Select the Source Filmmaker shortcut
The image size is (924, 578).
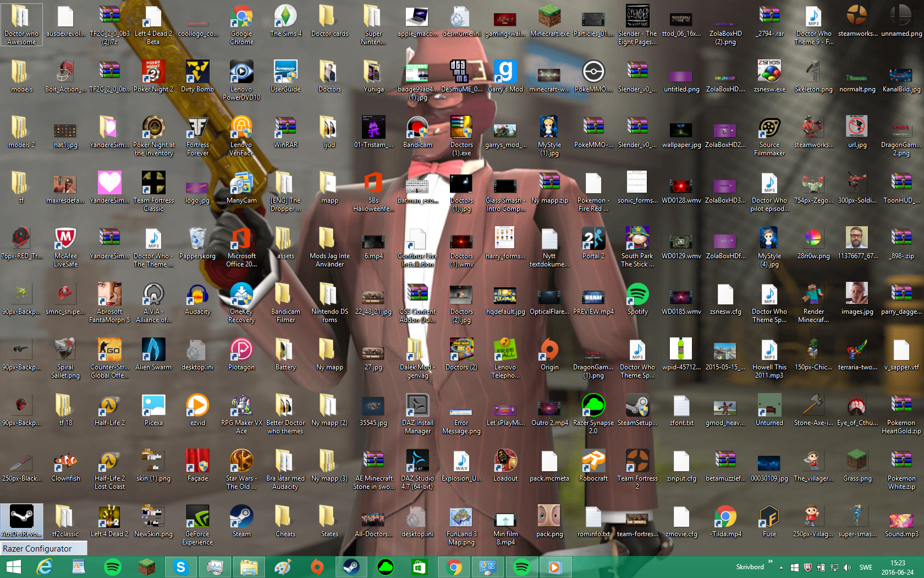pyautogui.click(x=769, y=136)
